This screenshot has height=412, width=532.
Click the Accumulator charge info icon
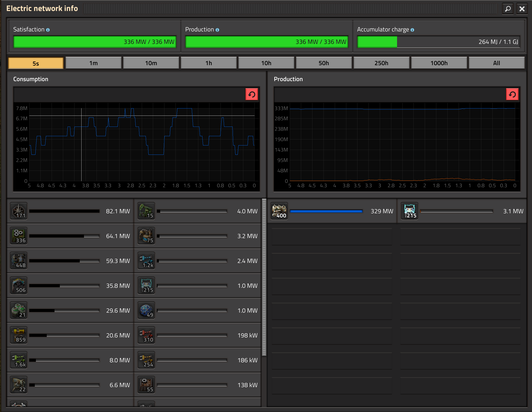pos(412,30)
